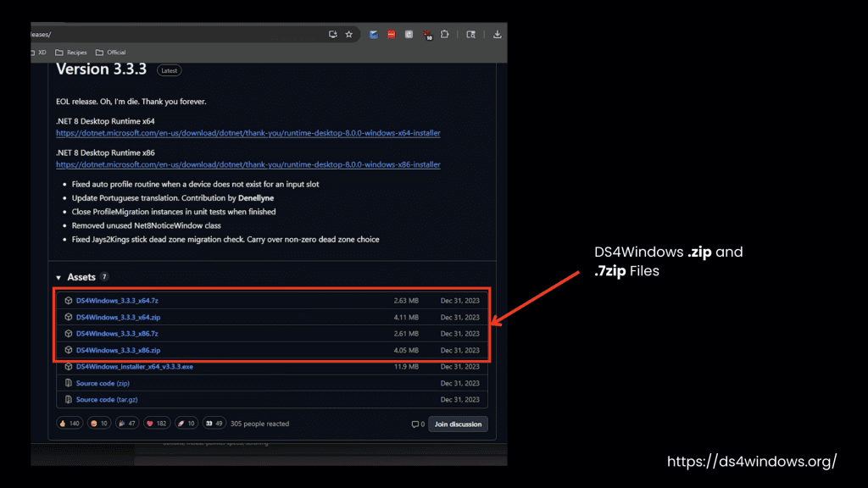Click package icon beside DS4Windows_3.3.3_x86.zip
This screenshot has width=868, height=488.
[69, 350]
